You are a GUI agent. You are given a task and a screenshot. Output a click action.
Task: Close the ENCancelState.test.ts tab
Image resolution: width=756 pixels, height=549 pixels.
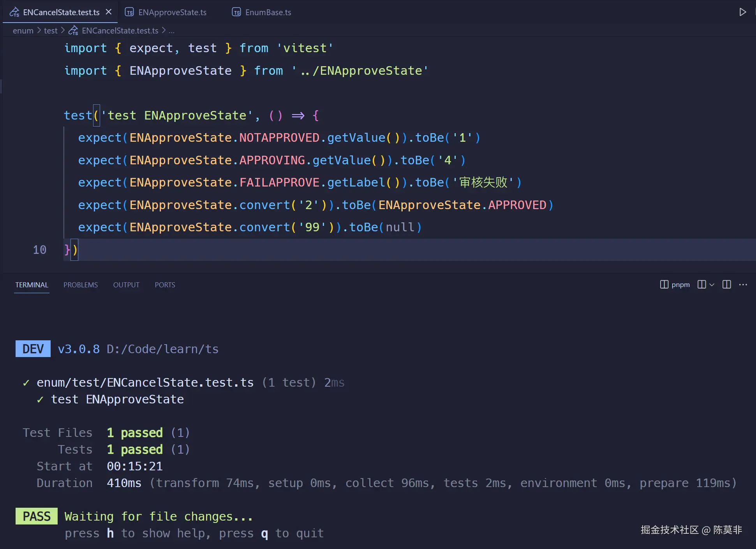[x=109, y=12]
